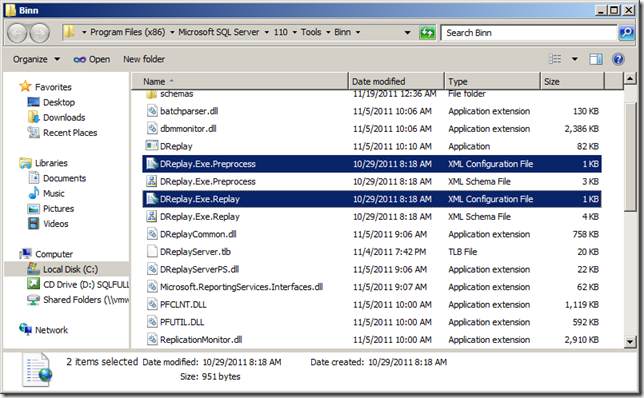Click the search magnifier icon
644x398 pixels.
point(626,32)
